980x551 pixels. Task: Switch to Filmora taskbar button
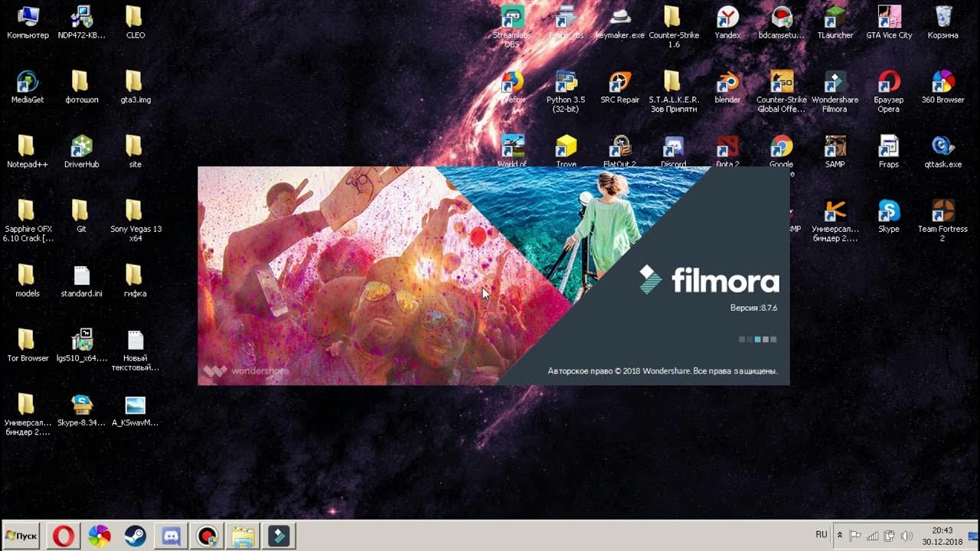pos(279,536)
